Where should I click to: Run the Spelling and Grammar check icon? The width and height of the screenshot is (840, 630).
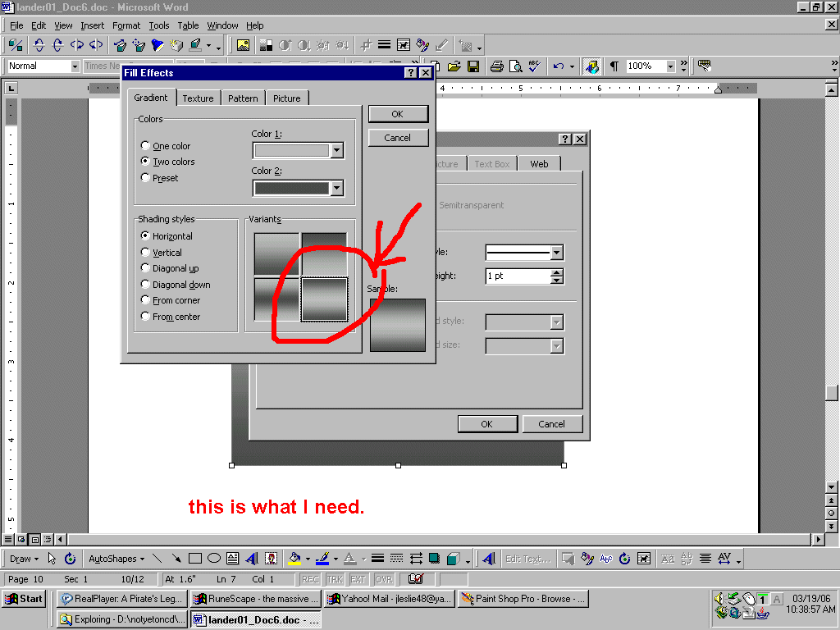[534, 66]
